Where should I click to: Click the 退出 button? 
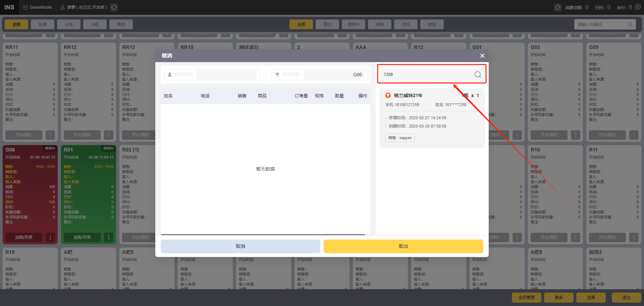click(x=627, y=298)
